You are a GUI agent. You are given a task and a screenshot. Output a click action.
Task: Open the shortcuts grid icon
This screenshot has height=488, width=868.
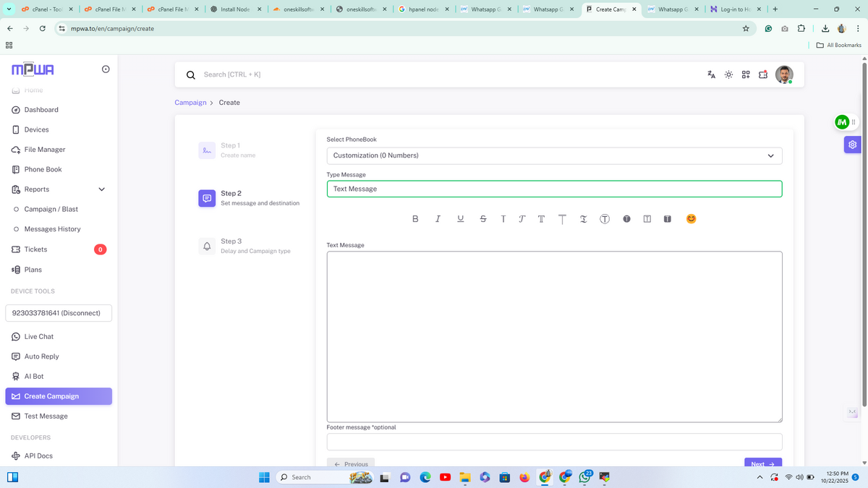coord(746,74)
